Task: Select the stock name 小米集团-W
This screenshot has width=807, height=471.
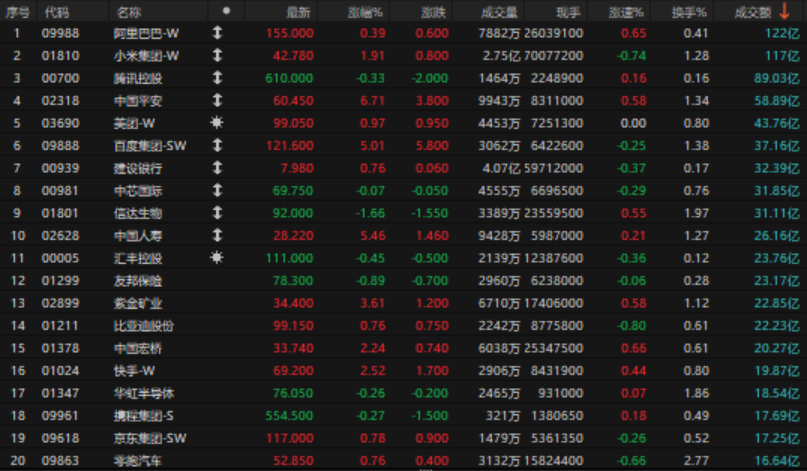Action: tap(146, 56)
